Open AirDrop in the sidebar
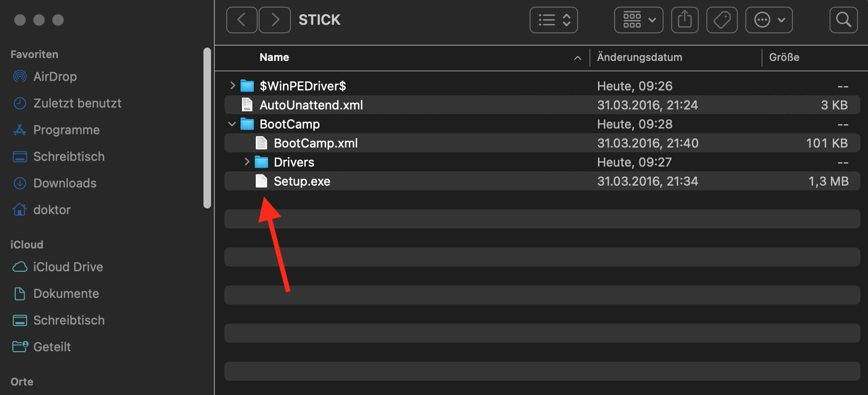Image resolution: width=868 pixels, height=395 pixels. (x=55, y=77)
